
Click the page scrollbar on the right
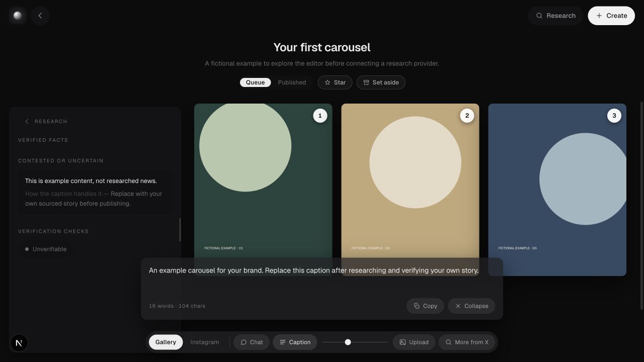click(641, 205)
